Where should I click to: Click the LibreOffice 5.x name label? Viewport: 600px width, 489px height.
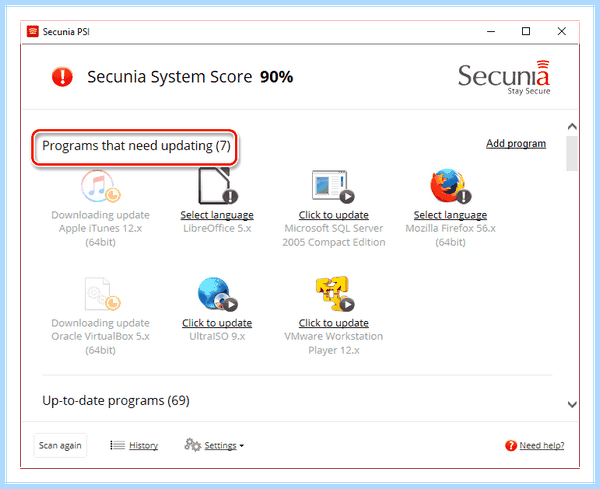point(217,228)
